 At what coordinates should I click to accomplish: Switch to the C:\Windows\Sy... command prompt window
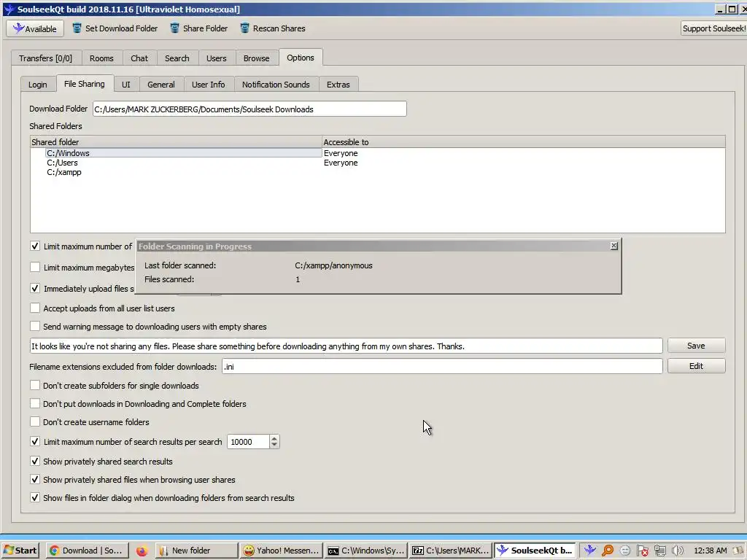click(366, 551)
